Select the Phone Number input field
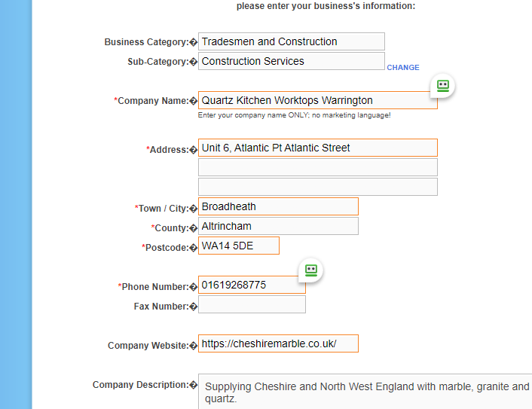The image size is (532, 409). click(x=251, y=285)
